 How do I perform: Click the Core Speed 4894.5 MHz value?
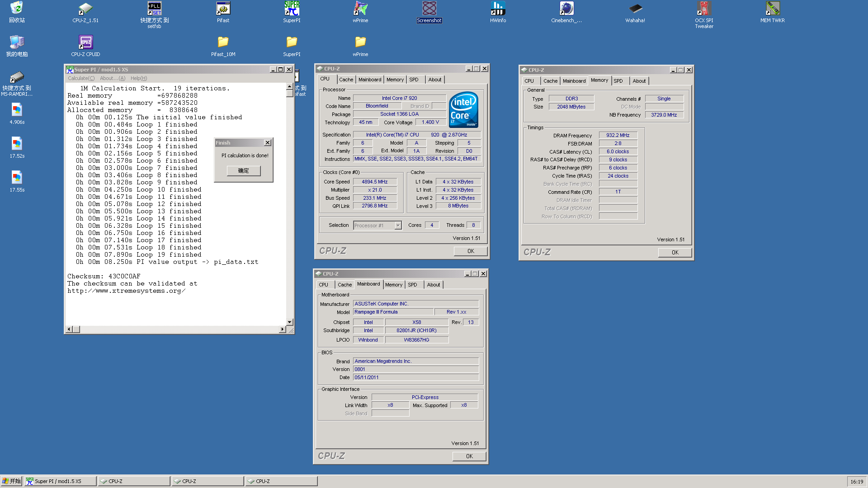coord(374,182)
